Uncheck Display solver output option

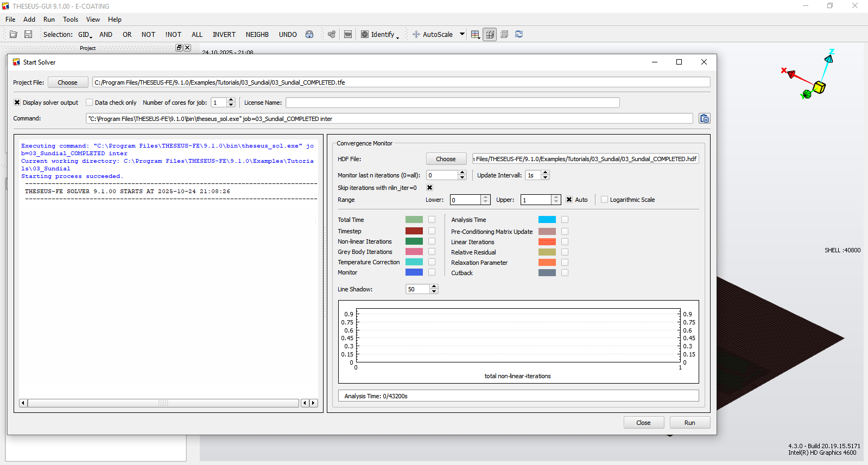pyautogui.click(x=17, y=103)
